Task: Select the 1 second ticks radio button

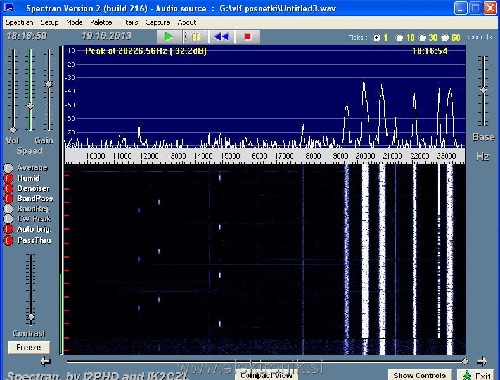Action: (377, 38)
